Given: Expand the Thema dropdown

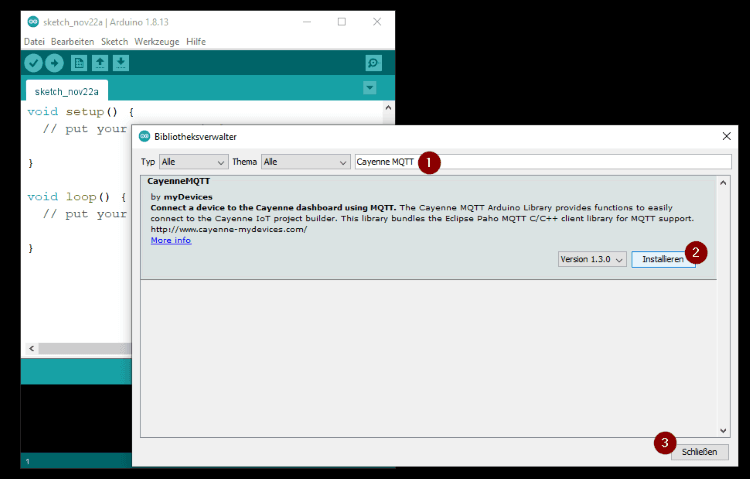Looking at the screenshot, I should [x=304, y=161].
